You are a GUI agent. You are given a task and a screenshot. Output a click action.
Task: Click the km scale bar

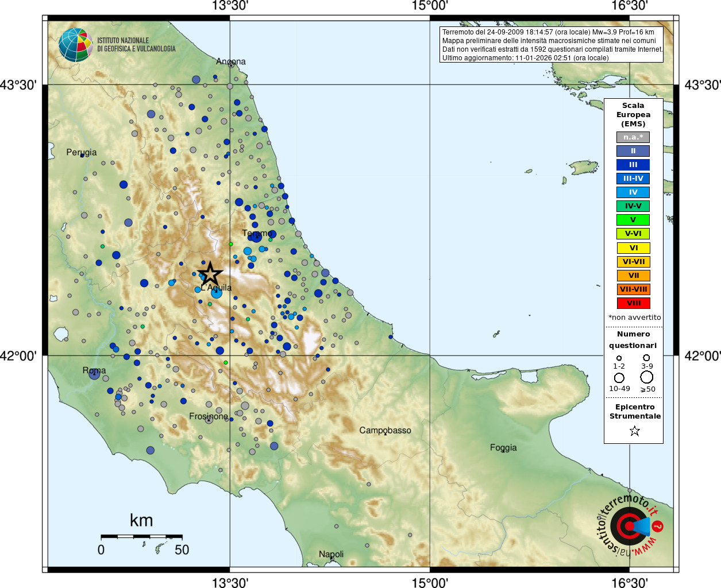click(x=141, y=536)
